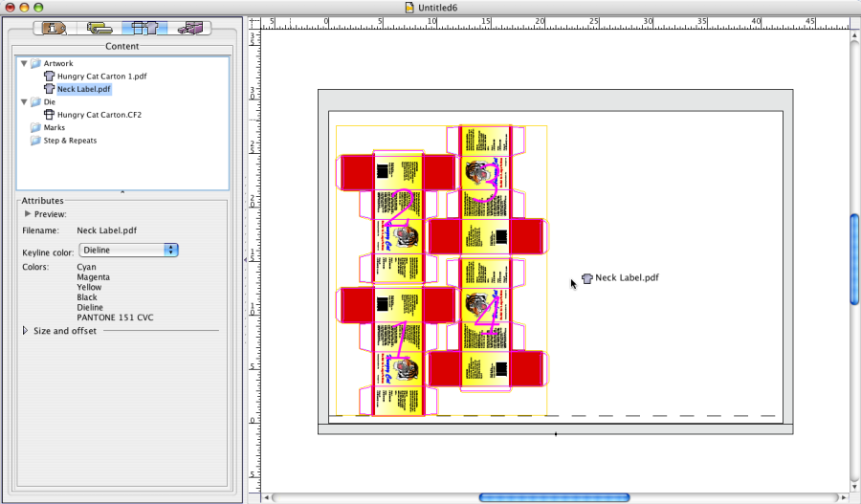Screen dimensions: 861x504
Task: Click the Untitled6 document icon in title bar
Action: (409, 8)
